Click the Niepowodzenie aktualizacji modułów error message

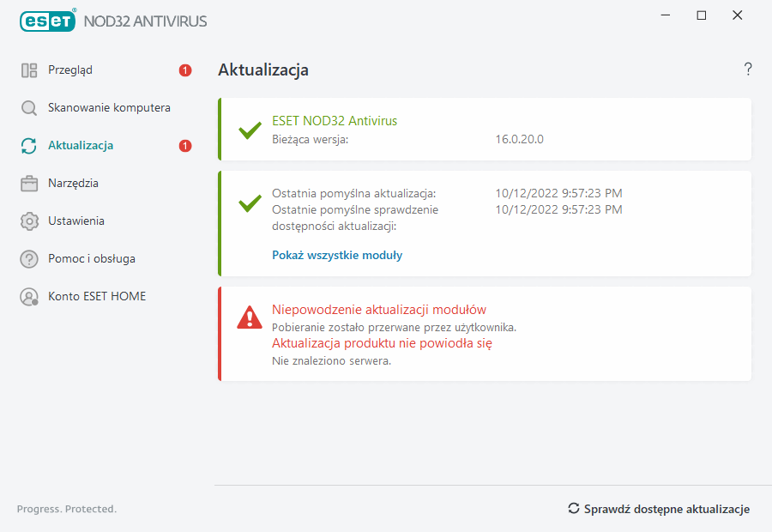click(380, 309)
